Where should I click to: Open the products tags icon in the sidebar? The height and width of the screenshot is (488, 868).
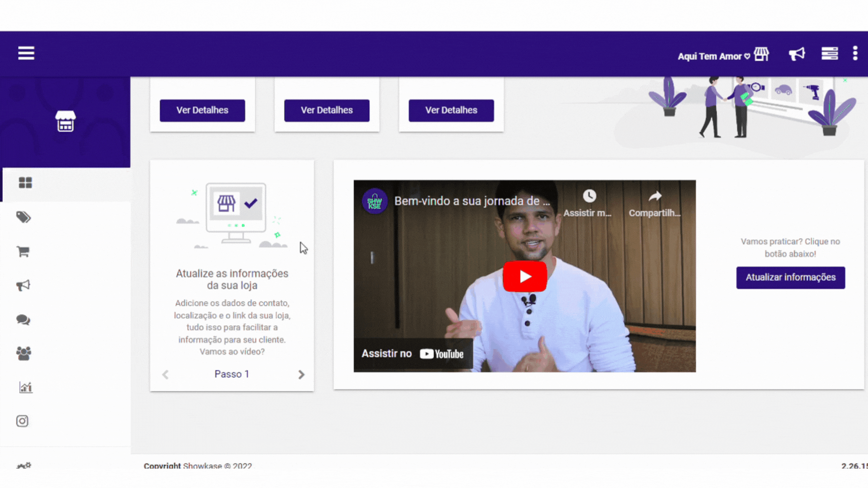24,217
